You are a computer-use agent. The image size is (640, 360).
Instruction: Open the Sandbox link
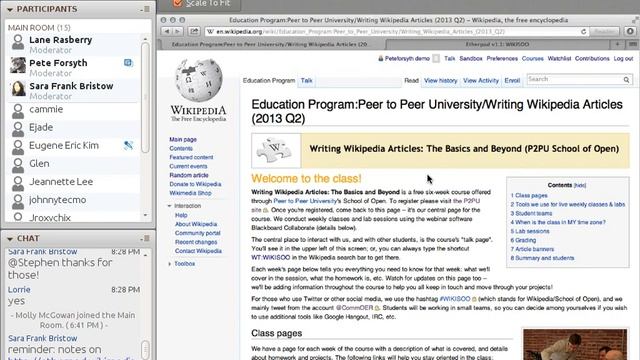[x=471, y=59]
